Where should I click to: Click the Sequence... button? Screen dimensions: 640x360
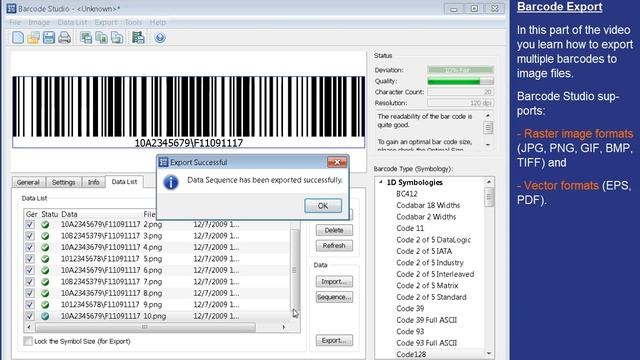point(334,297)
